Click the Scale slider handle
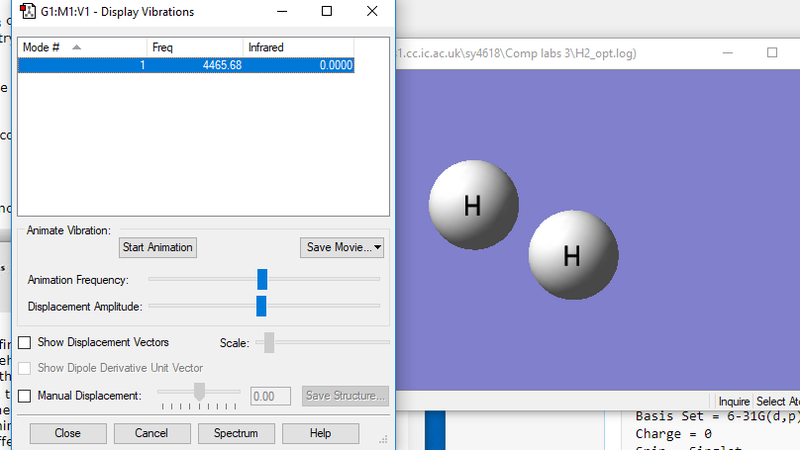The width and height of the screenshot is (800, 450). (x=269, y=342)
